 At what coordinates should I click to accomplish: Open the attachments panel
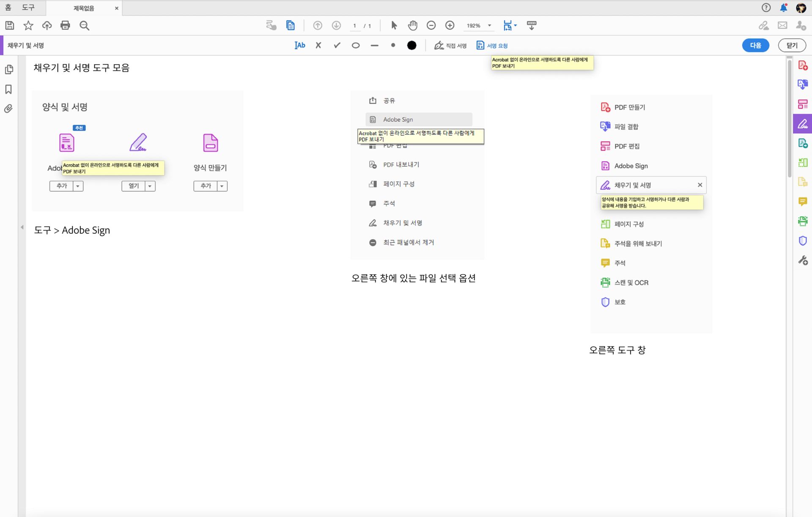(8, 109)
